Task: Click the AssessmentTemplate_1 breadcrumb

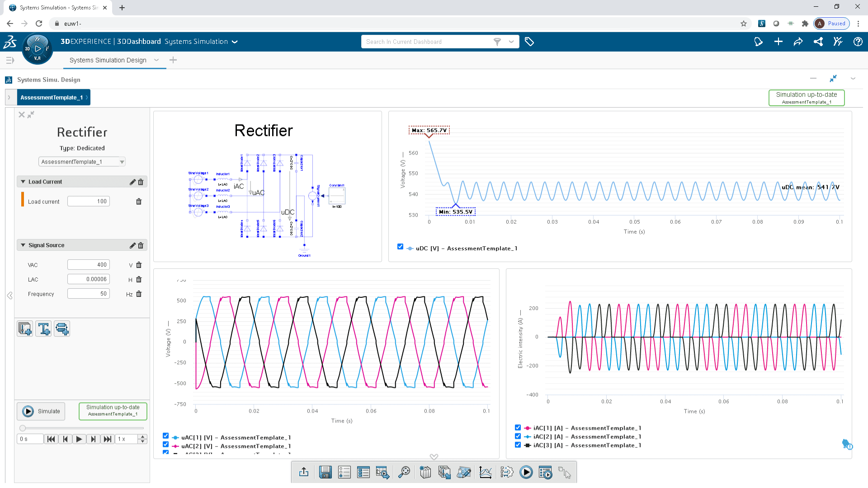Action: [52, 98]
